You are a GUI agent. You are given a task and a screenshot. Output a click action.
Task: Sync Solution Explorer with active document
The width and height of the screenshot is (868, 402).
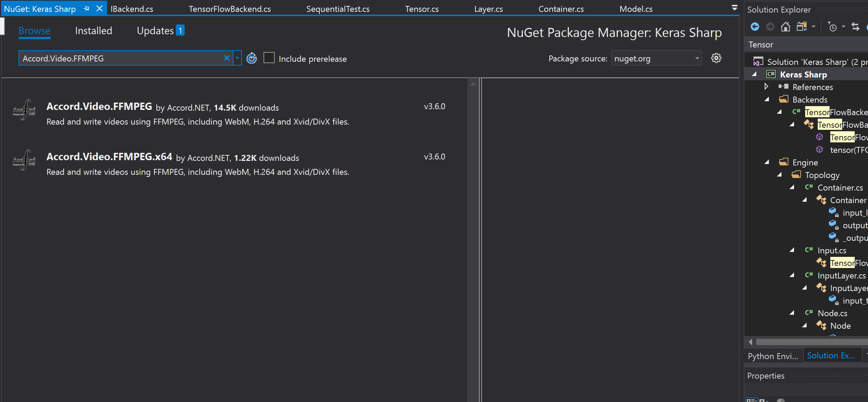855,27
